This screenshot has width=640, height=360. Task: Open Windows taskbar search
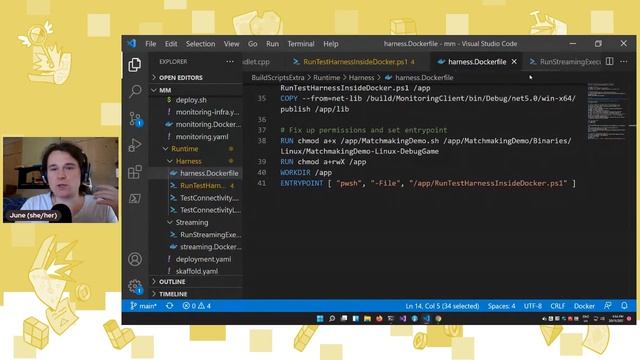pos(332,318)
